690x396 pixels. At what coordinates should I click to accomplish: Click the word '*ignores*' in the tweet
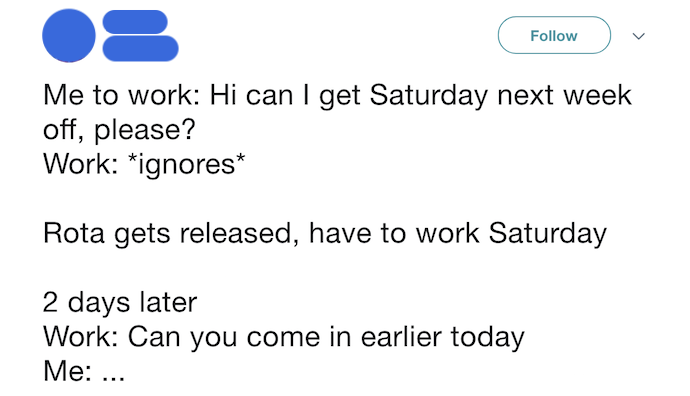186,165
